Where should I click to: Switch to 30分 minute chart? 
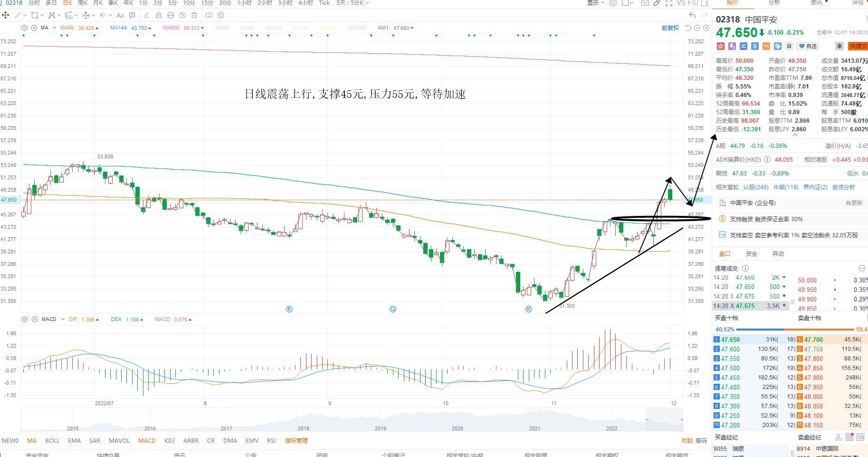pyautogui.click(x=225, y=3)
